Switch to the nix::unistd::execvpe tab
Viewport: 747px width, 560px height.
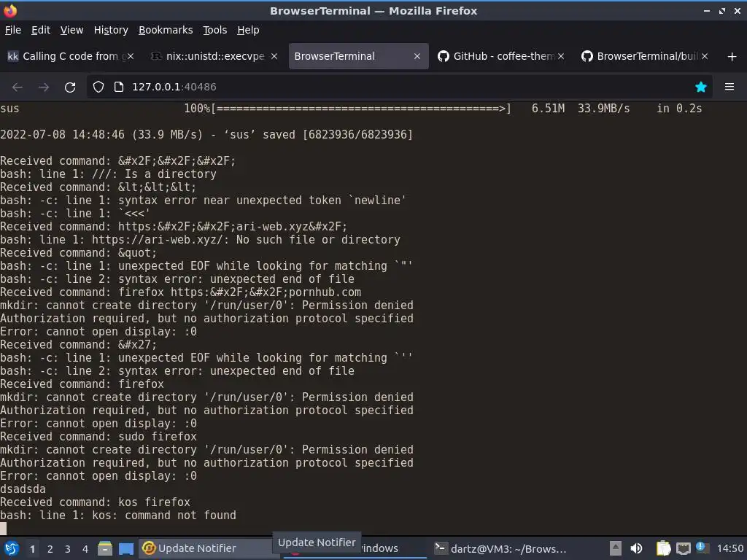pyautogui.click(x=214, y=56)
